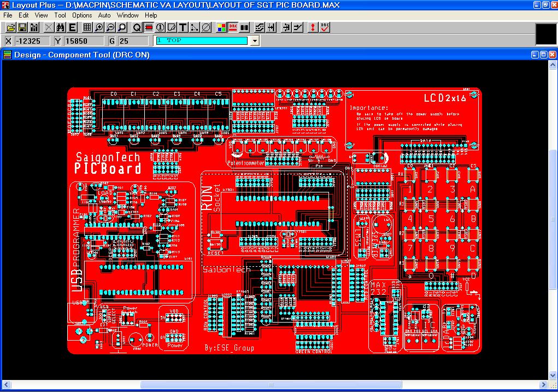The image size is (558, 392).
Task: Toggle the Pin tool circled-one icon
Action: (160, 27)
